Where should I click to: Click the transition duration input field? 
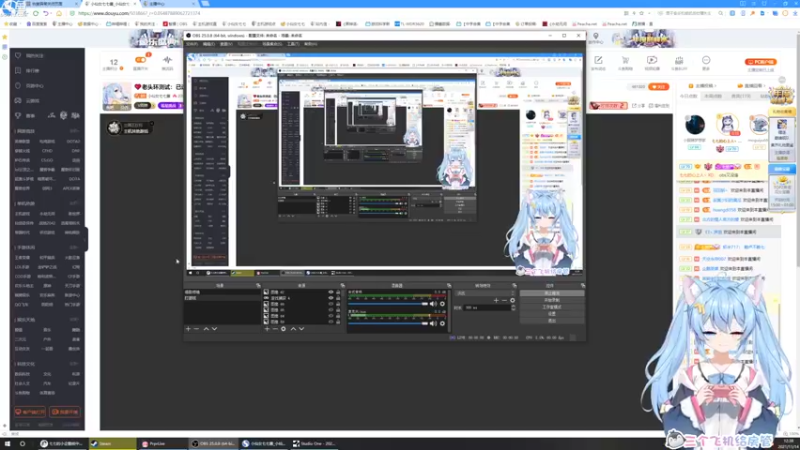click(x=487, y=308)
